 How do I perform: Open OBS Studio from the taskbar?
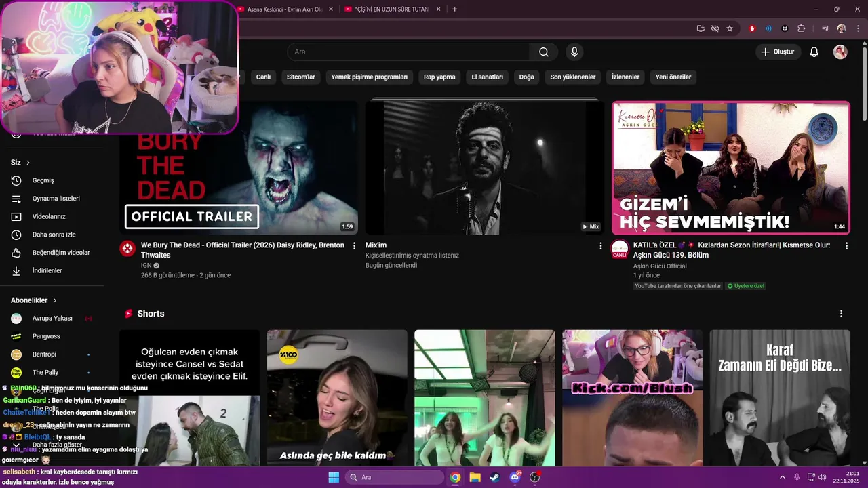click(x=534, y=477)
